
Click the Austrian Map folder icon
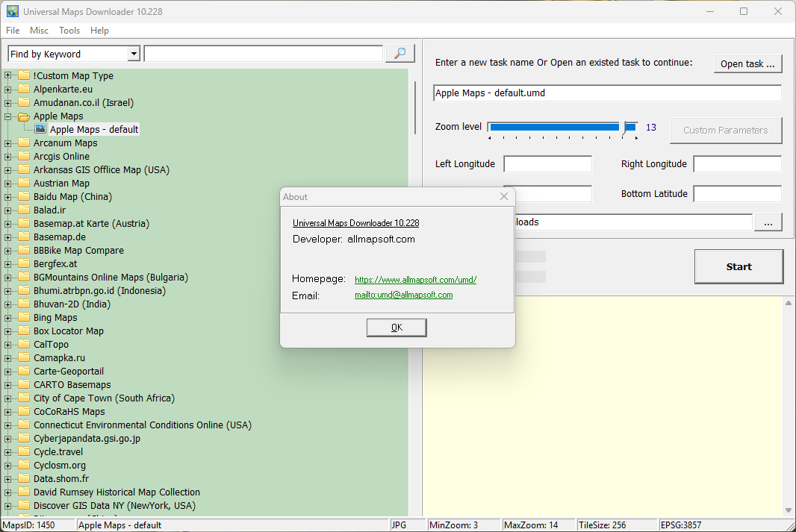(x=24, y=183)
